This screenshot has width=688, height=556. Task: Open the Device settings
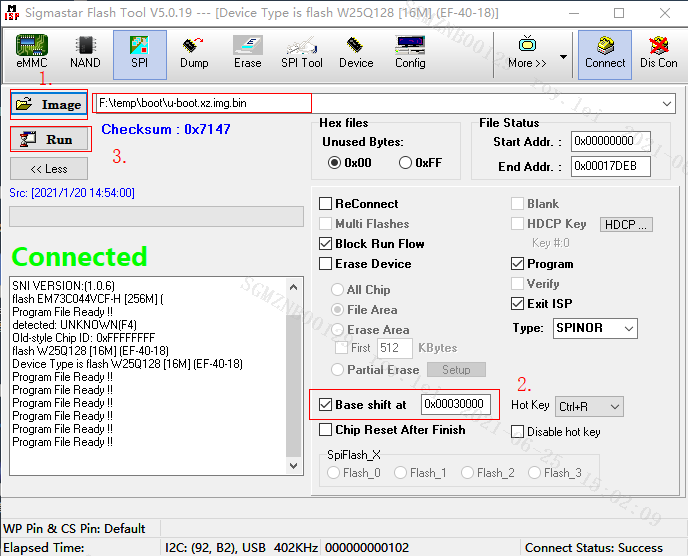click(356, 53)
